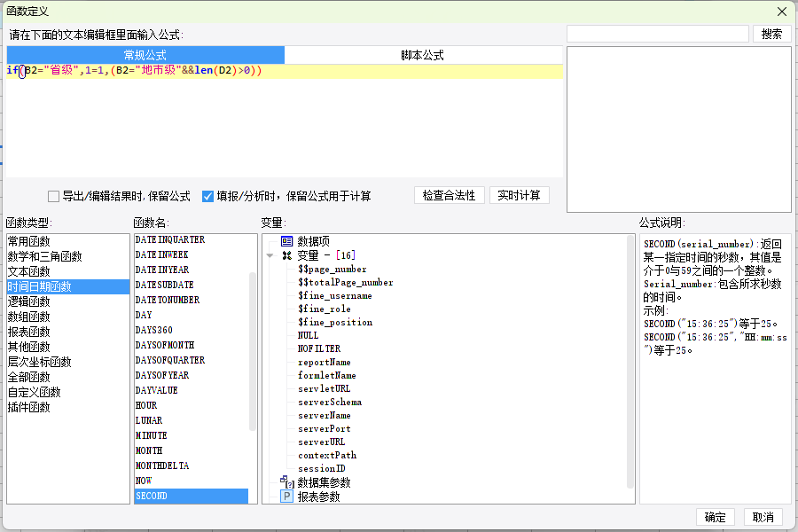Select 数组函数 category
The width and height of the screenshot is (798, 532).
[67, 317]
